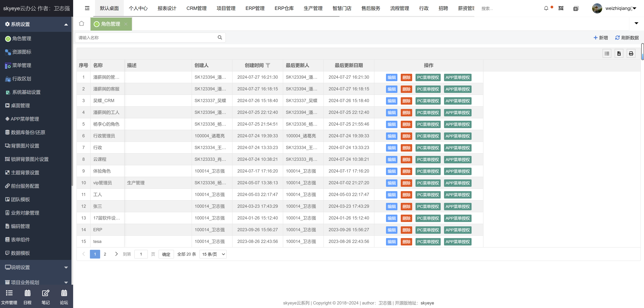Click the export table data icon
Viewport: 644px width, 308px height.
(x=619, y=53)
